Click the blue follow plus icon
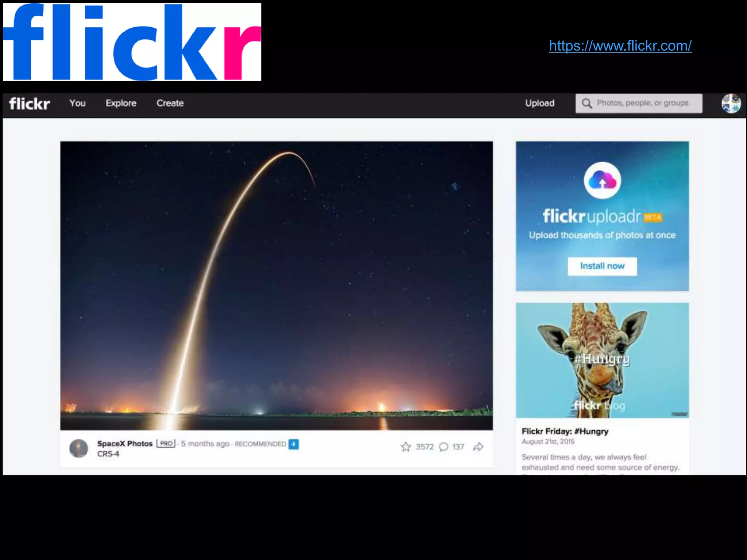The width and height of the screenshot is (747, 560). pyautogui.click(x=294, y=444)
